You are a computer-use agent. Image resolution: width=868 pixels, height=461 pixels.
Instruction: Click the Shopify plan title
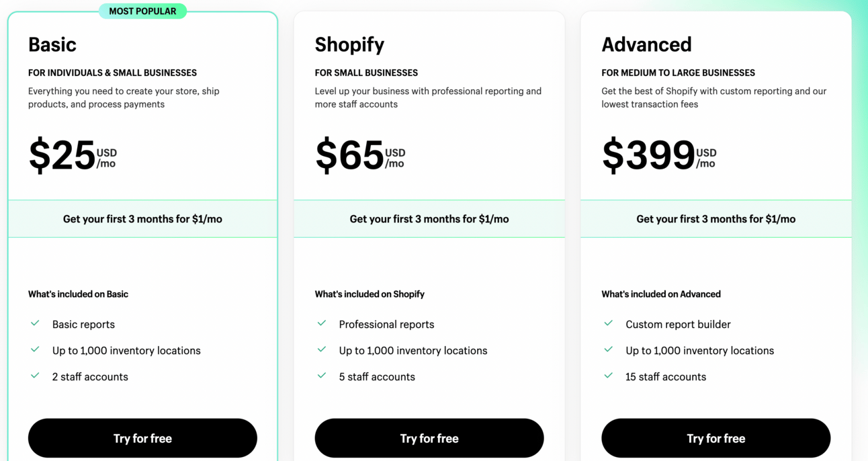(x=349, y=44)
